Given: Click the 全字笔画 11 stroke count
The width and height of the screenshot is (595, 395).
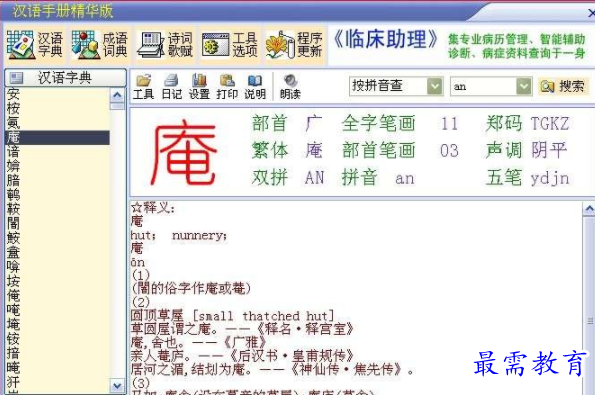Looking at the screenshot, I should (x=449, y=124).
